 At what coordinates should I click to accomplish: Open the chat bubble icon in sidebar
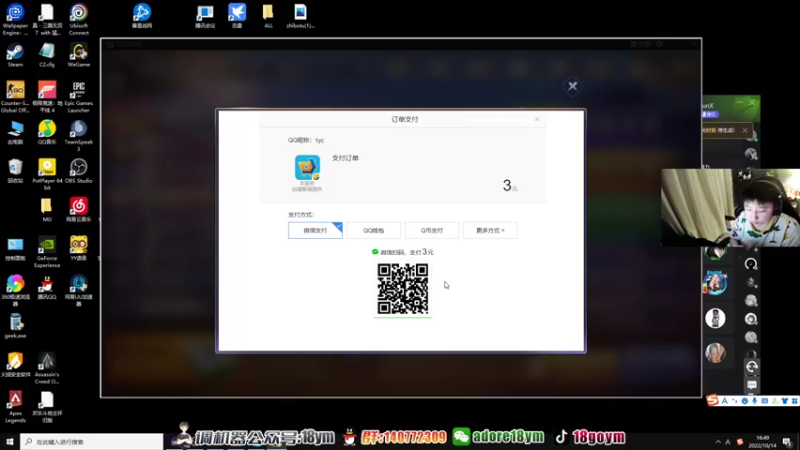coord(752,385)
